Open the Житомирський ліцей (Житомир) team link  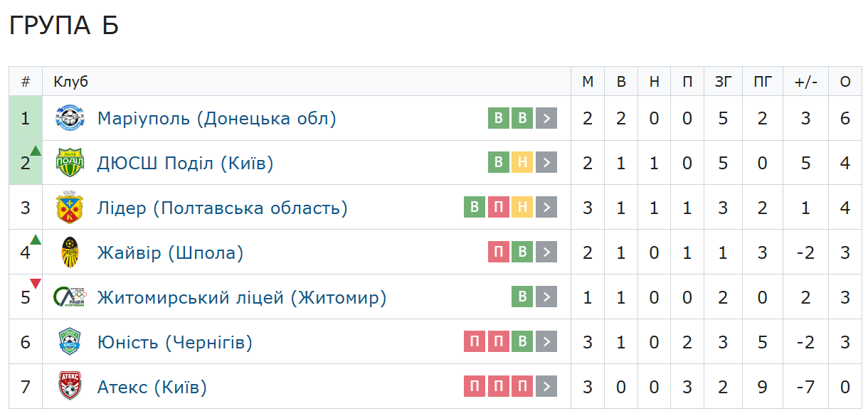(x=242, y=297)
